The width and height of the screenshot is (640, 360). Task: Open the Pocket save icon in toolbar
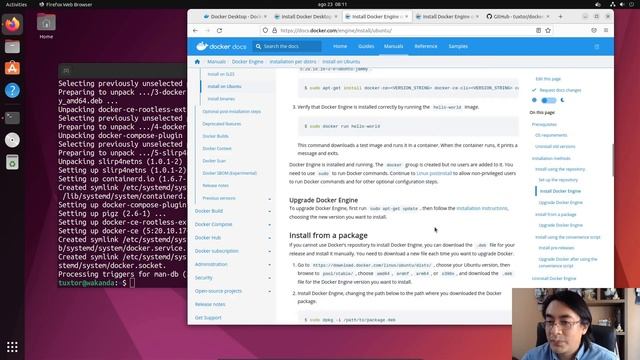coord(594,31)
